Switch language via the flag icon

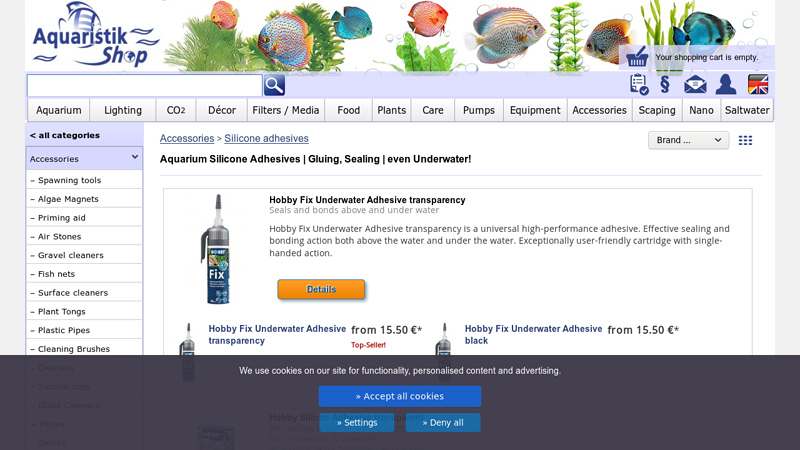758,85
